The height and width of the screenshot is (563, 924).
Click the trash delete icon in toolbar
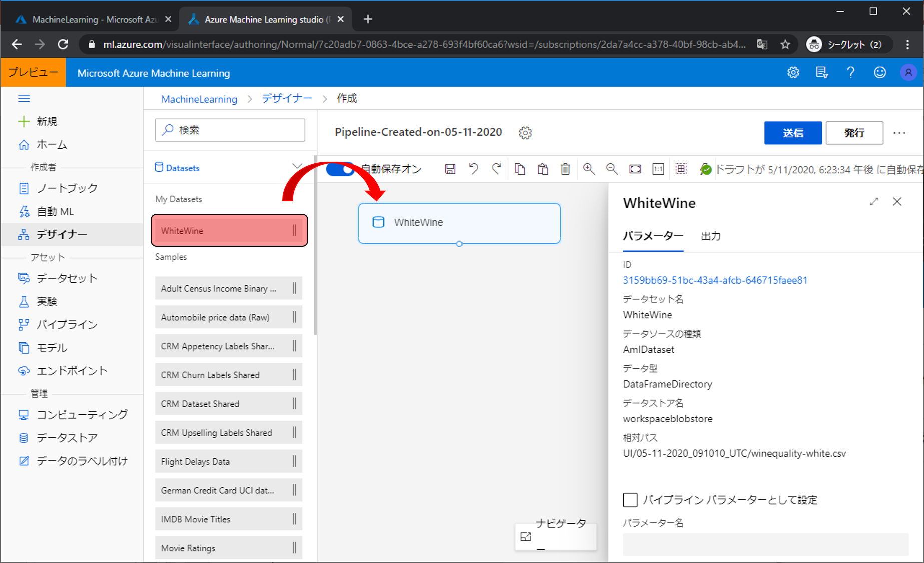tap(565, 169)
